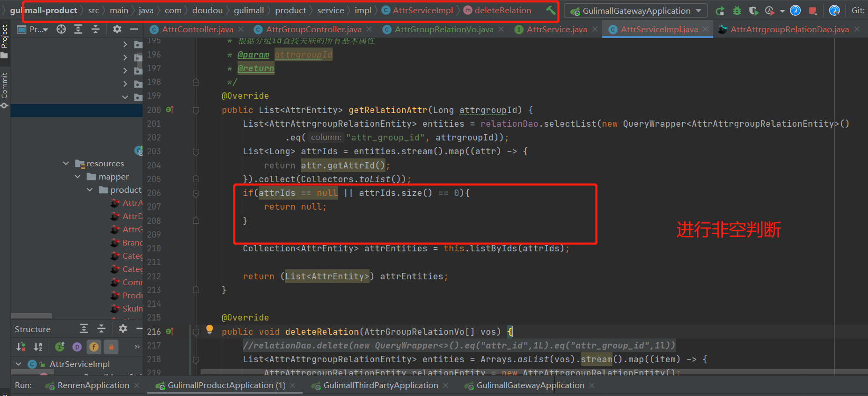Start debugging with the green bug icon

coord(737,11)
